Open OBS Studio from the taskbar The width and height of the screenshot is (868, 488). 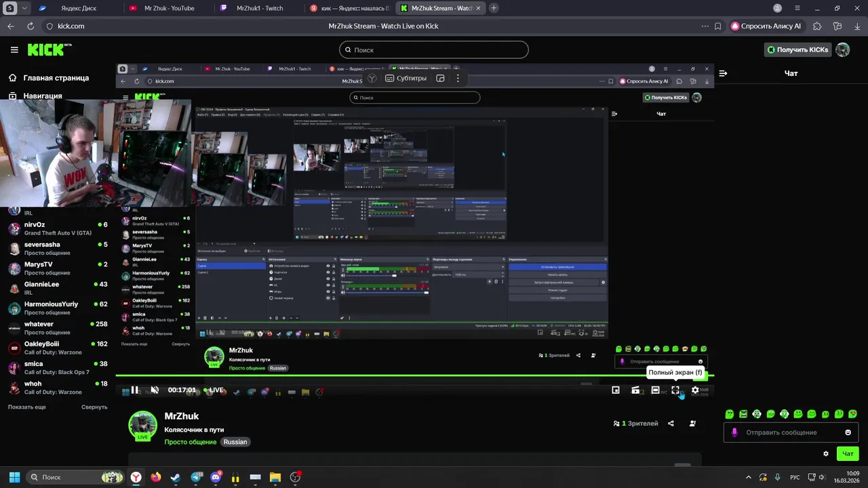295,477
